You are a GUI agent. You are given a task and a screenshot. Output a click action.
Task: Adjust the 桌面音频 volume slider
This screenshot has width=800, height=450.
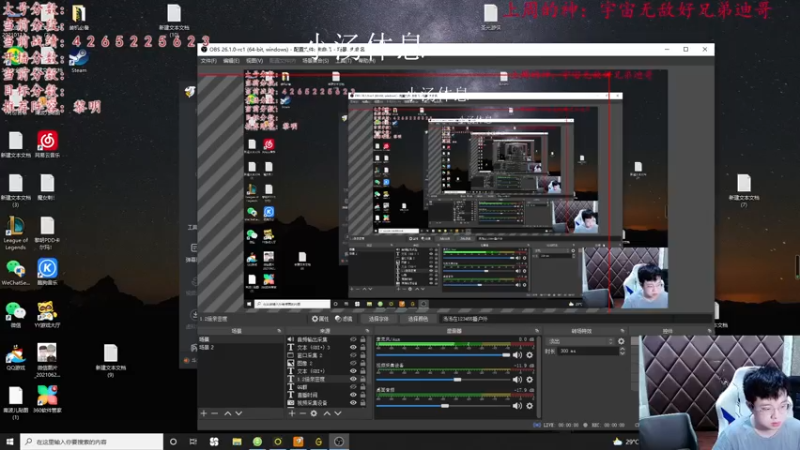point(443,406)
